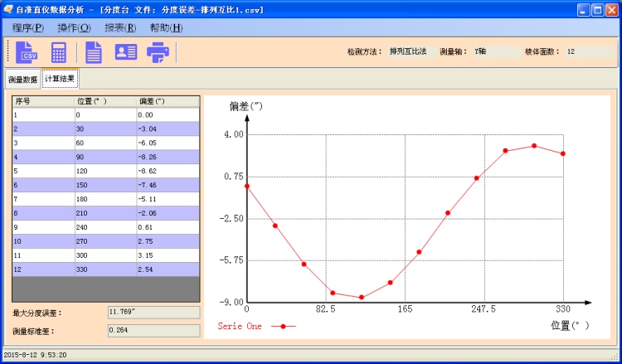
Task: Click the 偏差(″) column header
Action: click(x=168, y=101)
